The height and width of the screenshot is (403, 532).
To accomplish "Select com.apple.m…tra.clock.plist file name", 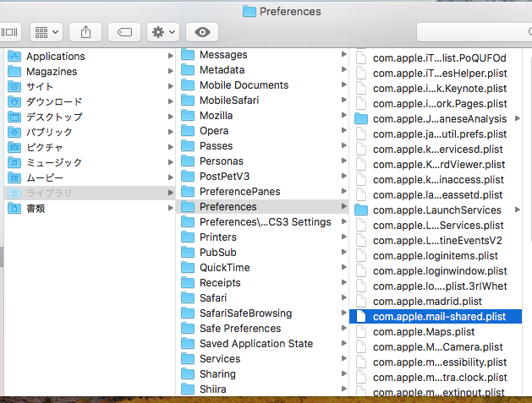I will pyautogui.click(x=440, y=378).
